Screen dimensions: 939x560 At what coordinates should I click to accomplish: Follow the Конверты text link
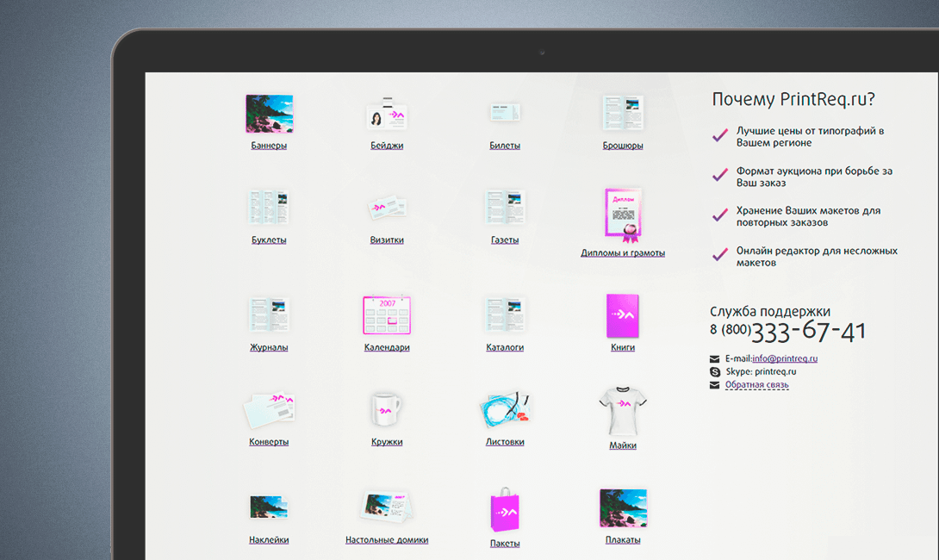[x=269, y=442]
